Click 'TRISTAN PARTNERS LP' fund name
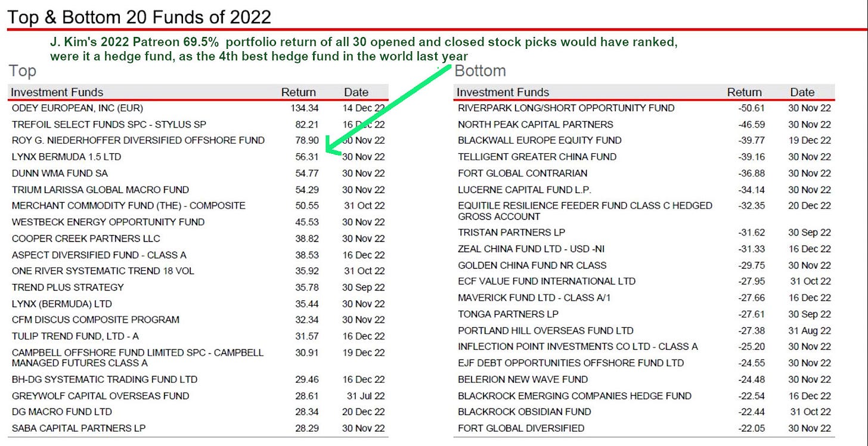868x446 pixels. tap(511, 233)
